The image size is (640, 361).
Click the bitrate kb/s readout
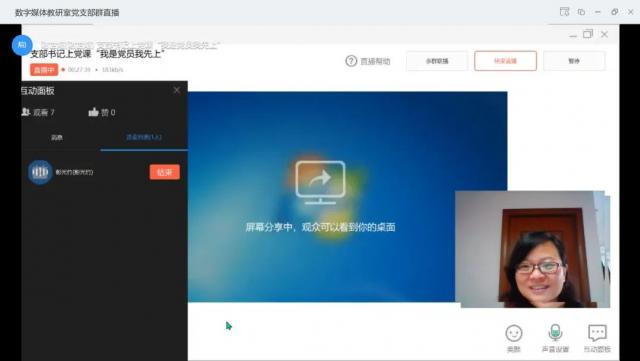[112, 70]
